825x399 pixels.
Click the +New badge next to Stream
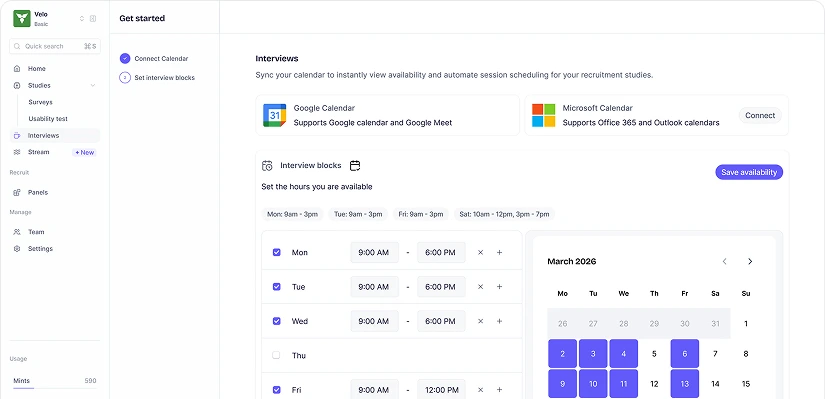[x=84, y=153]
